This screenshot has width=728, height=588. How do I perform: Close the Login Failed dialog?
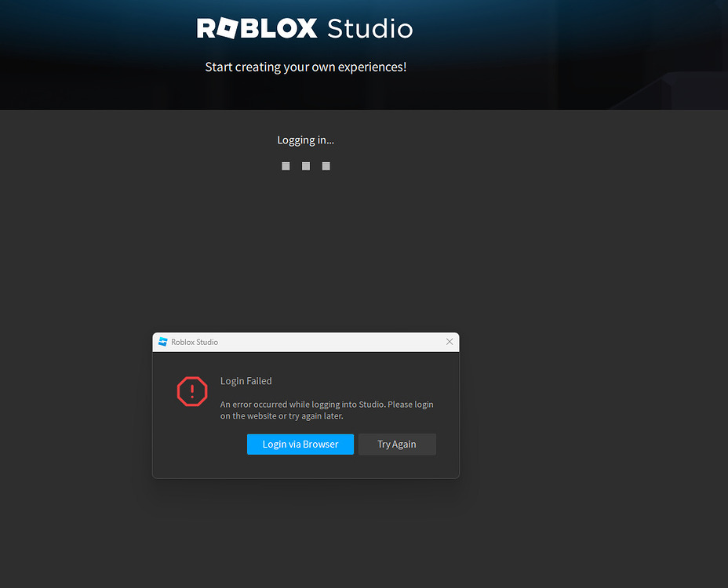(x=450, y=342)
